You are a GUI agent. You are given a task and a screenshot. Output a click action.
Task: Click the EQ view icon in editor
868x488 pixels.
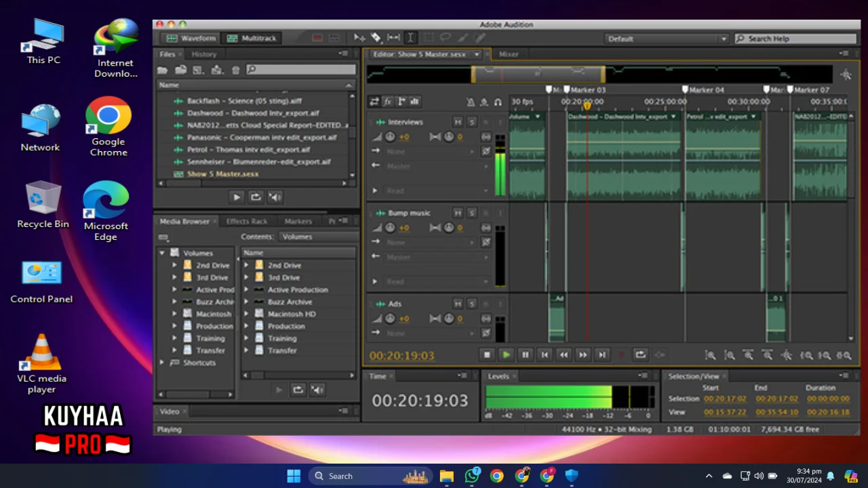click(x=414, y=102)
